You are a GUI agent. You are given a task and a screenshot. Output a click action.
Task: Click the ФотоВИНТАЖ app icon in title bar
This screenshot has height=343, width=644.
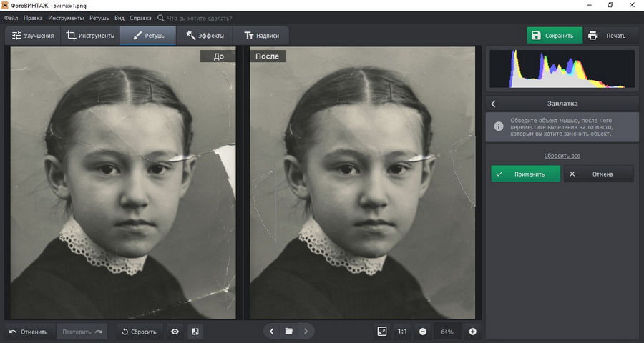pyautogui.click(x=5, y=5)
